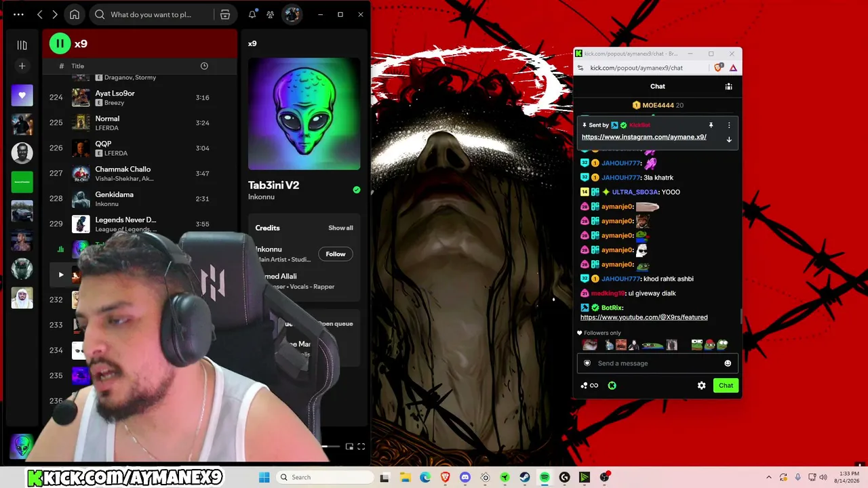Viewport: 868px width, 488px height.
Task: Create a new playlist with plus icon
Action: coord(22,66)
